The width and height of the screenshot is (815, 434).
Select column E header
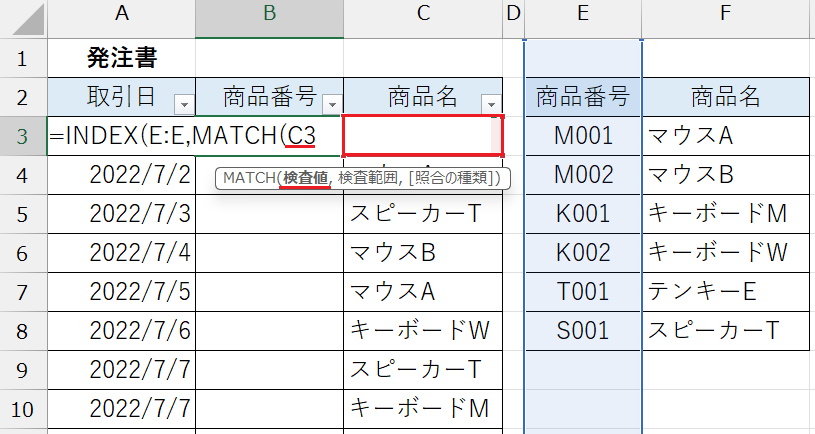pos(583,19)
